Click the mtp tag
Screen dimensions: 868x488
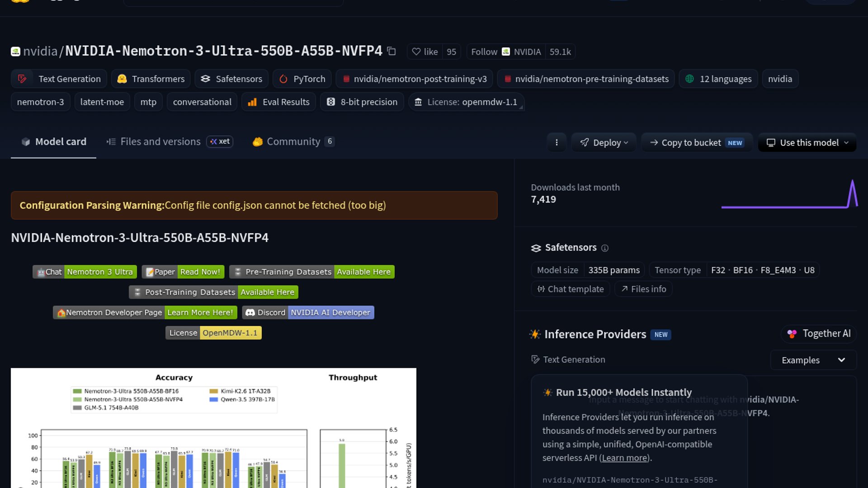(x=148, y=102)
